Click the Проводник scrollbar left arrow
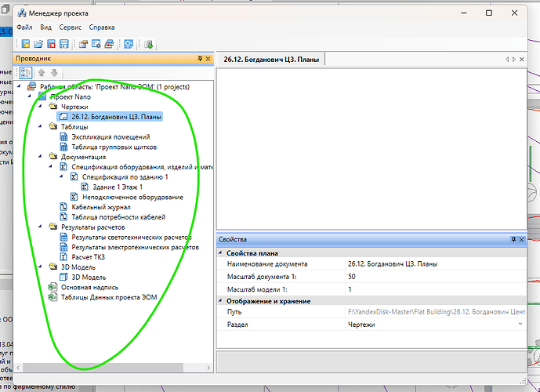This screenshot has width=540, height=392. 18,368
